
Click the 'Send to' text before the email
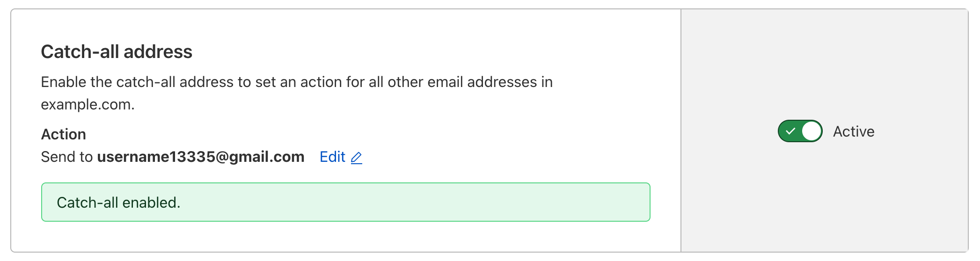pos(67,157)
